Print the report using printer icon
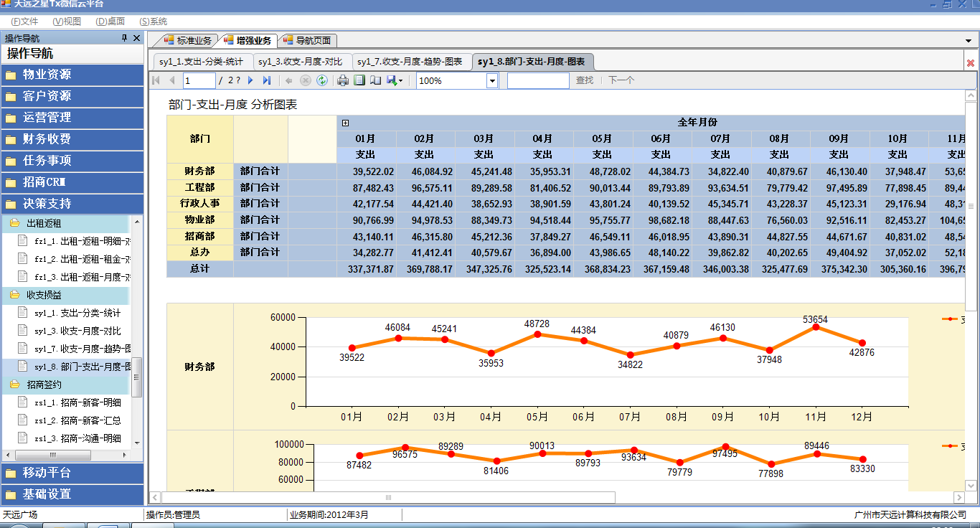This screenshot has width=980, height=528. point(343,80)
